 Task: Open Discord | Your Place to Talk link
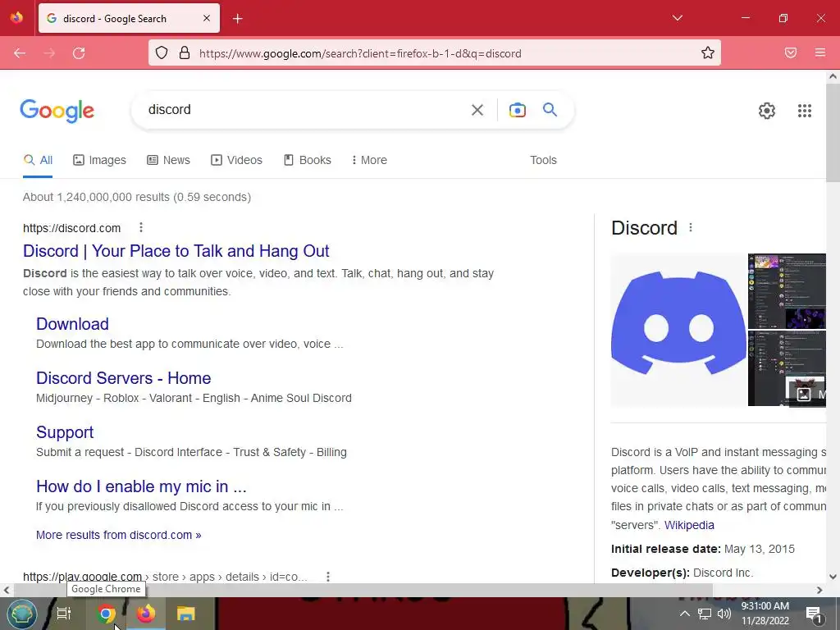pos(176,251)
